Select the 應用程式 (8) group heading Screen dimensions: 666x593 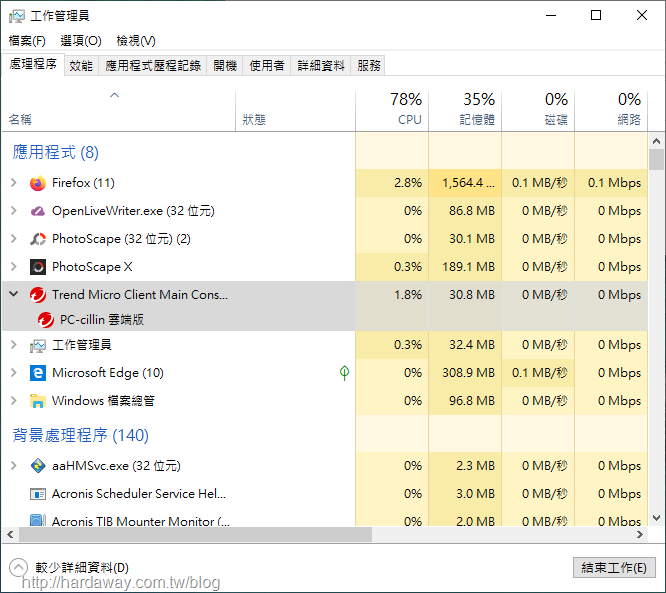(x=56, y=152)
